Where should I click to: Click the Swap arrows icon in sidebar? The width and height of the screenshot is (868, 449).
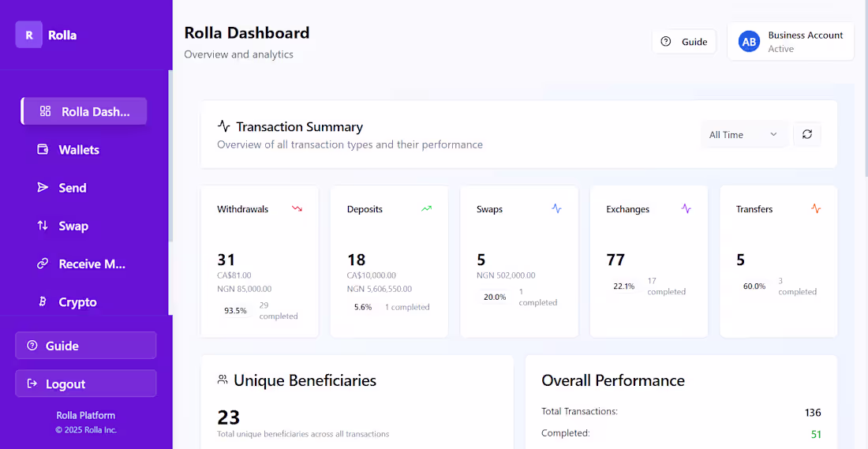tap(43, 226)
